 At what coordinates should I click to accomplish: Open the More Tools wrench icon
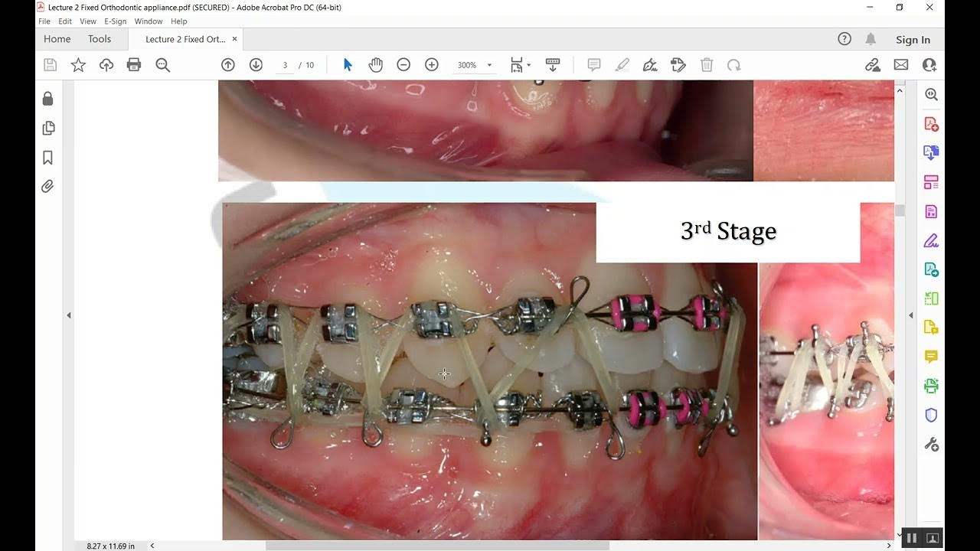point(931,444)
